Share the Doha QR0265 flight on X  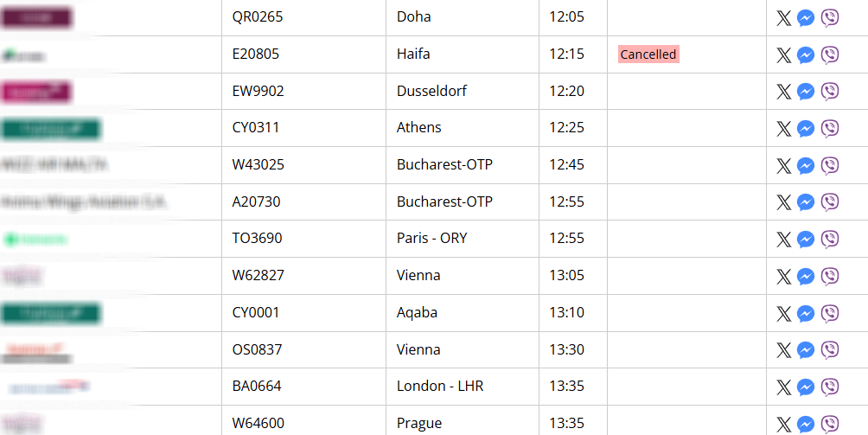pyautogui.click(x=784, y=17)
